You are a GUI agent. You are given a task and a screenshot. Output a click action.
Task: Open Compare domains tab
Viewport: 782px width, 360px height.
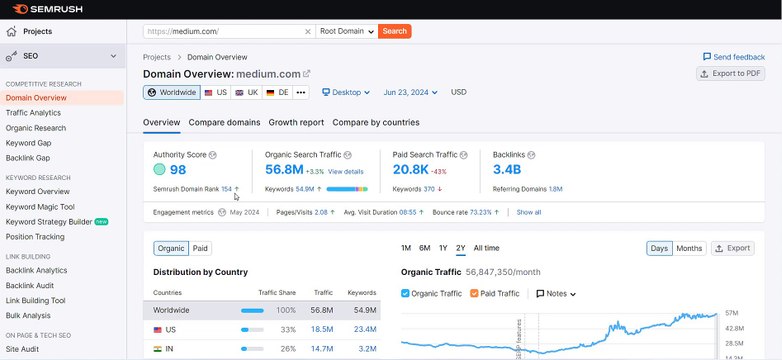(x=224, y=123)
